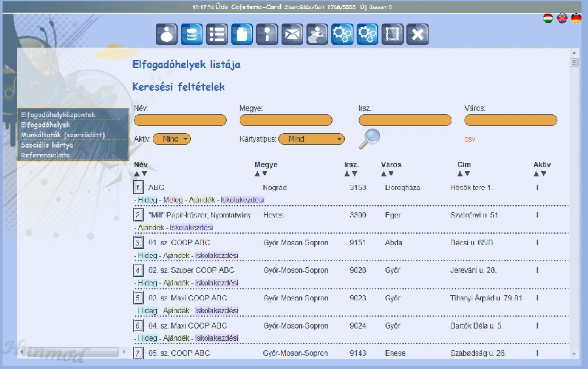Click the stamp frame toolbar icon
This screenshot has height=369, width=588.
tap(392, 34)
